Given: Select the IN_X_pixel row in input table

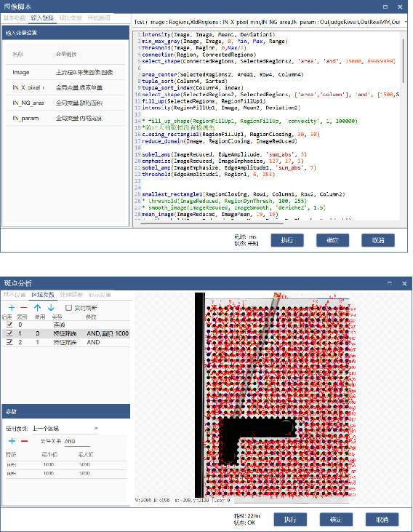Looking at the screenshot, I should [65, 87].
